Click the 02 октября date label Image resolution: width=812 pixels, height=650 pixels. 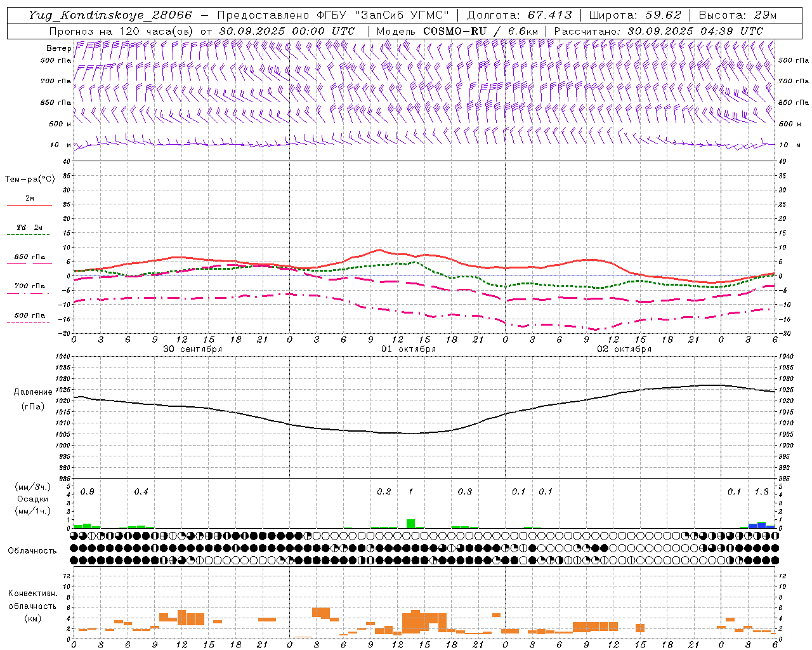[624, 349]
